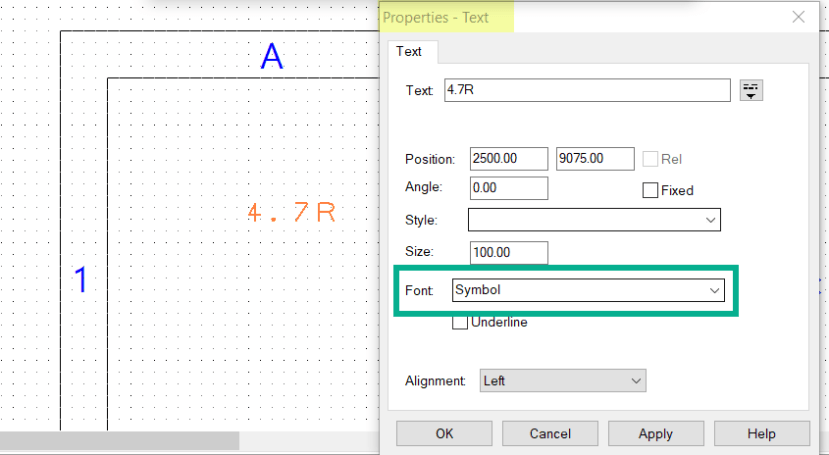Click the blue column label A
Viewport: 829px width, 455px height.
pyautogui.click(x=272, y=56)
